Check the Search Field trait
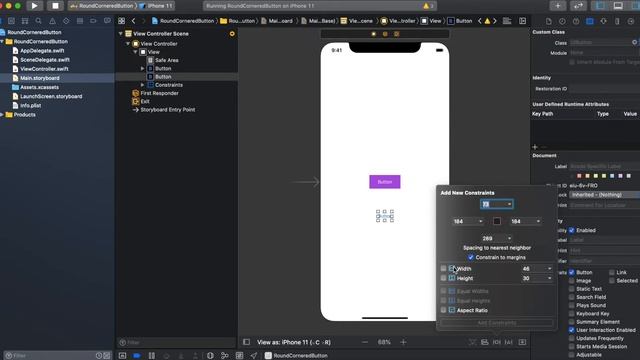Image resolution: width=640 pixels, height=360 pixels. pos(571,297)
